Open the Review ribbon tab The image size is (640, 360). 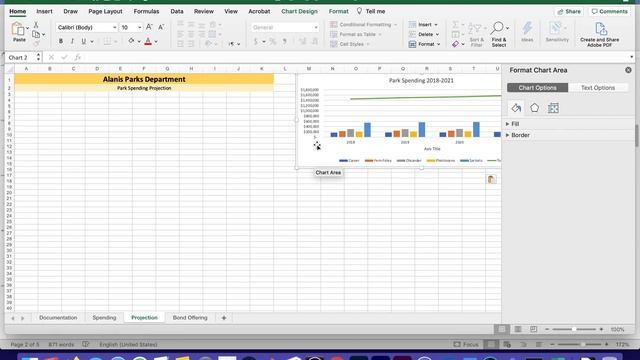[204, 11]
